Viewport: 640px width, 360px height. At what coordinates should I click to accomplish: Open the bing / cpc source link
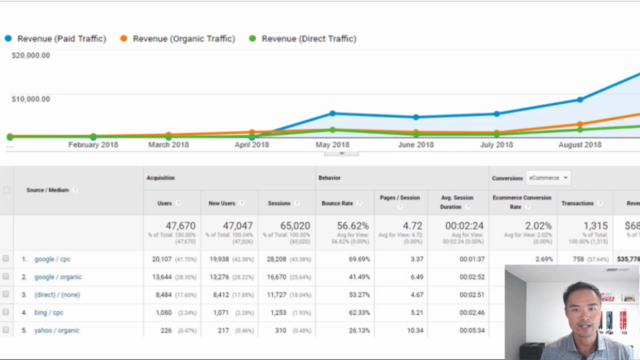pyautogui.click(x=49, y=313)
